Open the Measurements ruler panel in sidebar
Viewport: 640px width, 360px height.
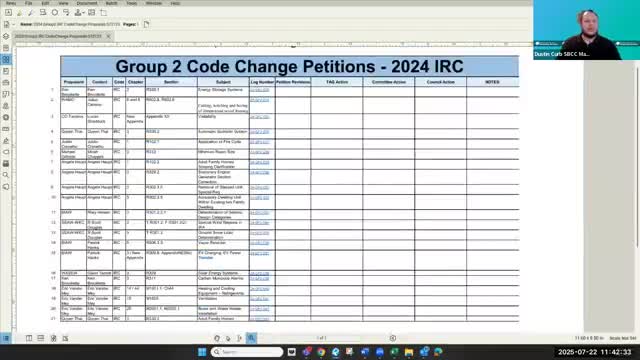tap(6, 129)
